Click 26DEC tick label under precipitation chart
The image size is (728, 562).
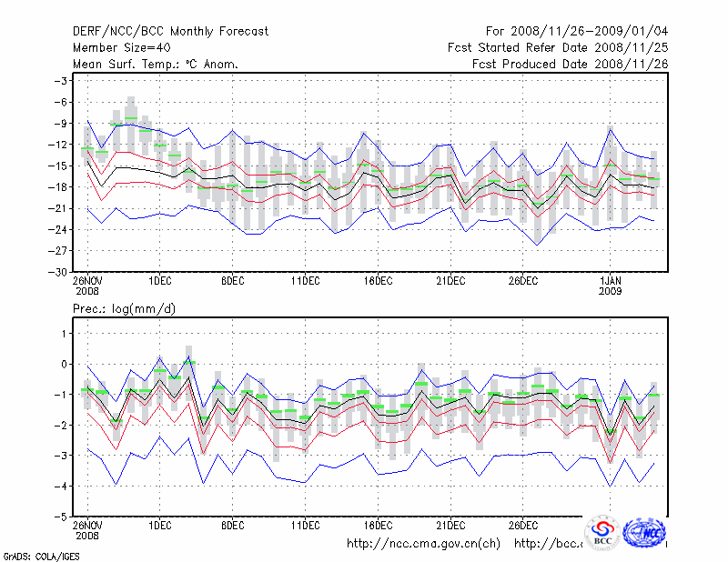(522, 526)
